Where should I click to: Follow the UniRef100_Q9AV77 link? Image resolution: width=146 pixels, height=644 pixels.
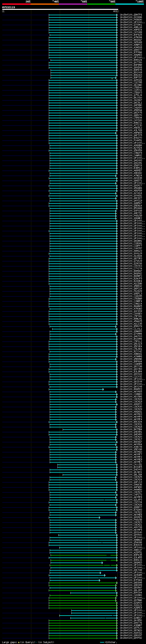(131, 50)
